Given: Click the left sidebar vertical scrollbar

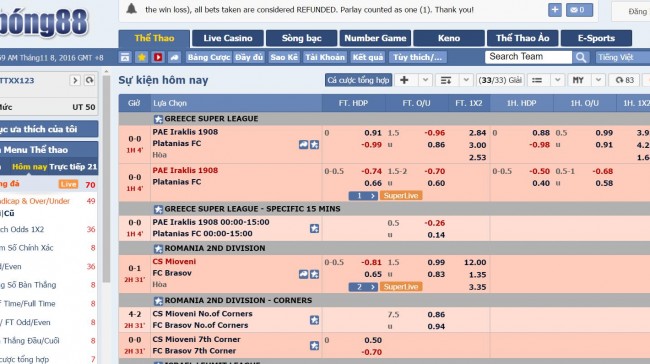Looking at the screenshot, I should tap(106, 178).
